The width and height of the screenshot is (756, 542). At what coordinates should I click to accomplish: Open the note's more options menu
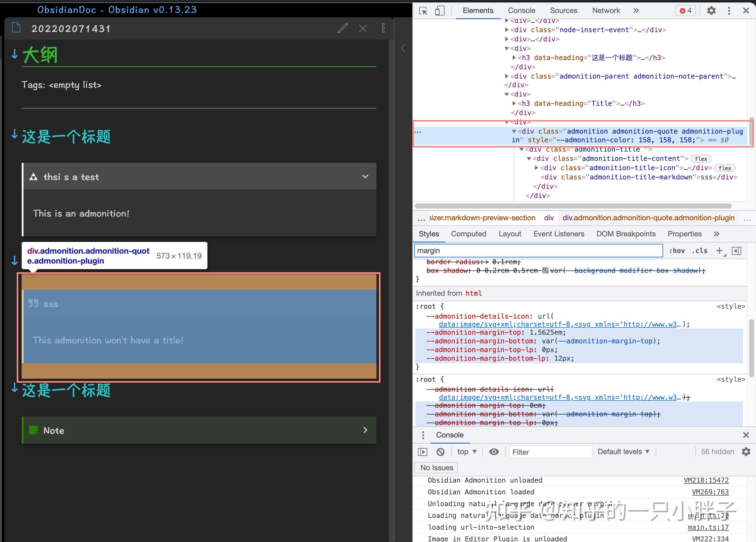tap(383, 28)
